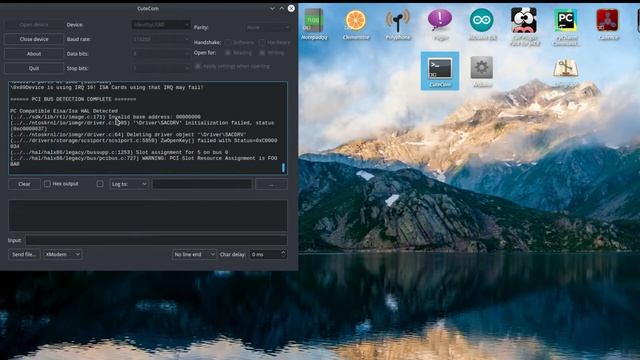640x360 pixels.
Task: Open the Arduino IDE desktop icon
Action: 482,24
